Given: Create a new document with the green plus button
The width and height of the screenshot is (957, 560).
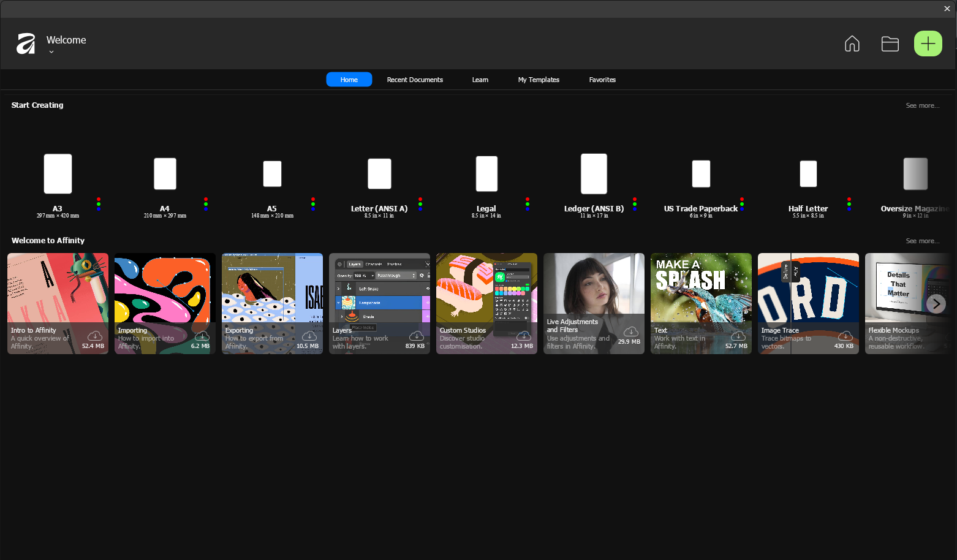Looking at the screenshot, I should (x=928, y=44).
